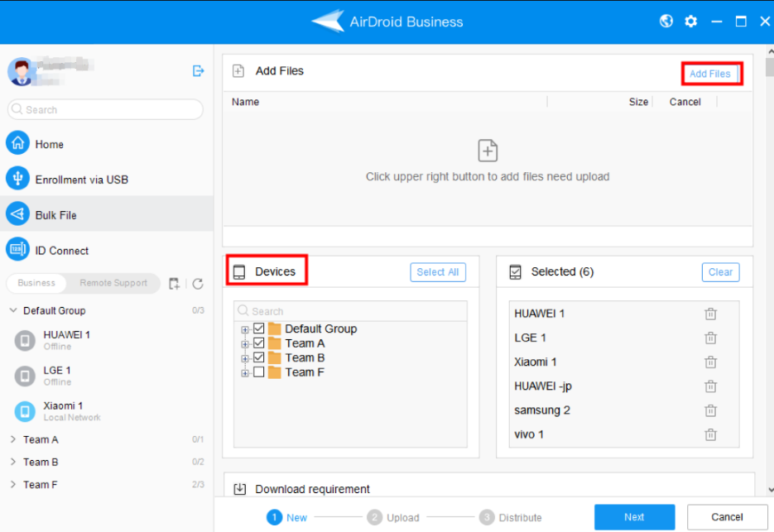Click inside the device search field

pyautogui.click(x=348, y=310)
